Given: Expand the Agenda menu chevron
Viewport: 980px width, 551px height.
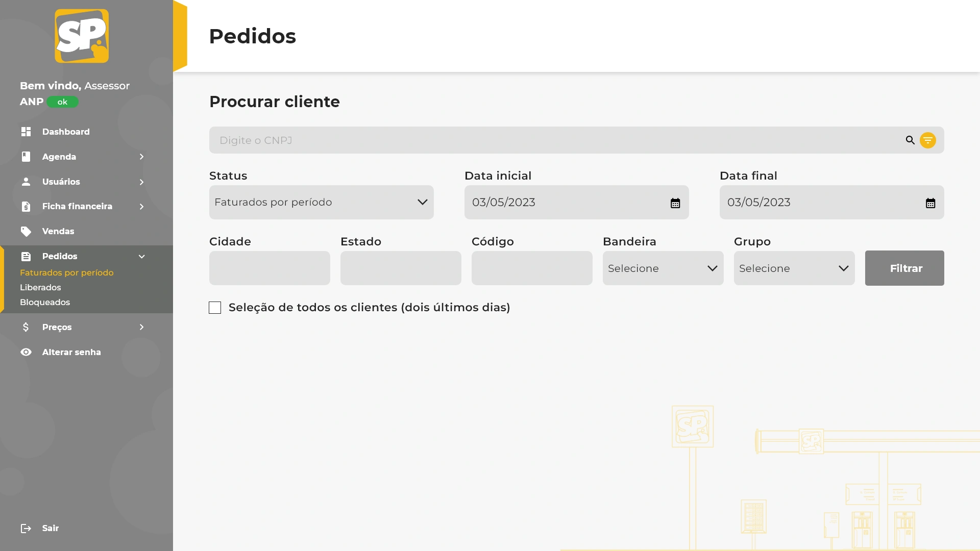Looking at the screenshot, I should point(141,157).
